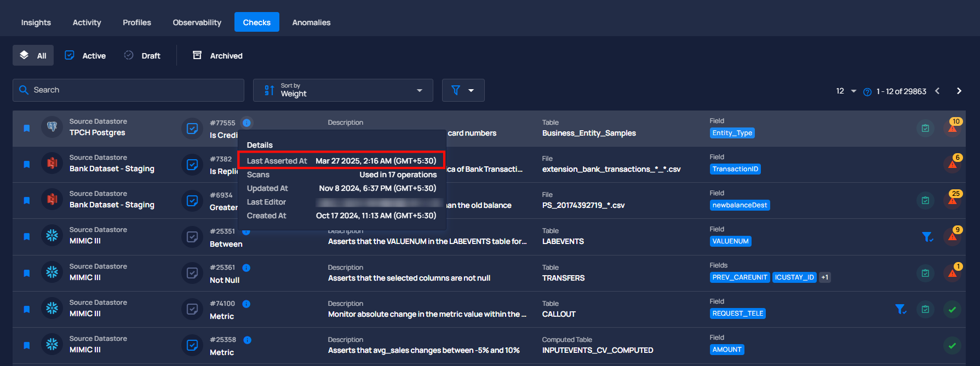Go to the Profiles tab
The image size is (980, 366).
[x=137, y=22]
